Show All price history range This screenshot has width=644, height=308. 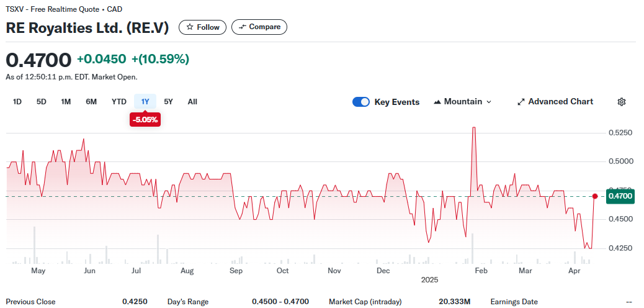point(192,102)
